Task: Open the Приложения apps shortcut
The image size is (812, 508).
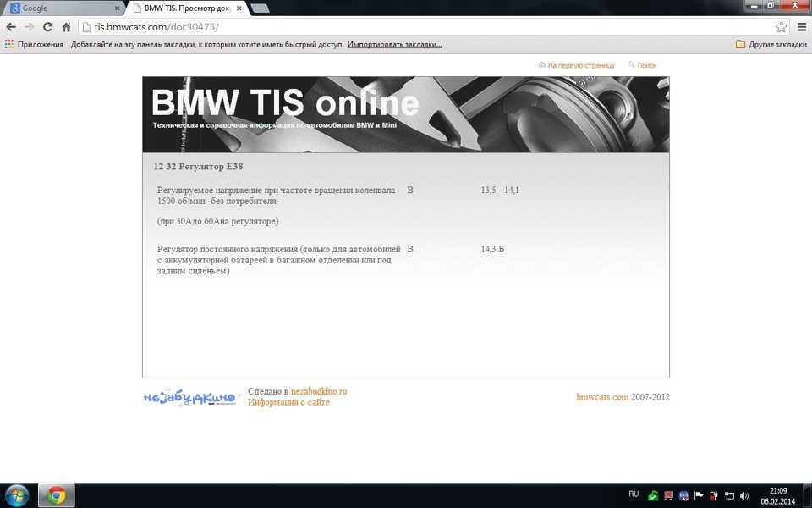Action: pyautogui.click(x=34, y=44)
